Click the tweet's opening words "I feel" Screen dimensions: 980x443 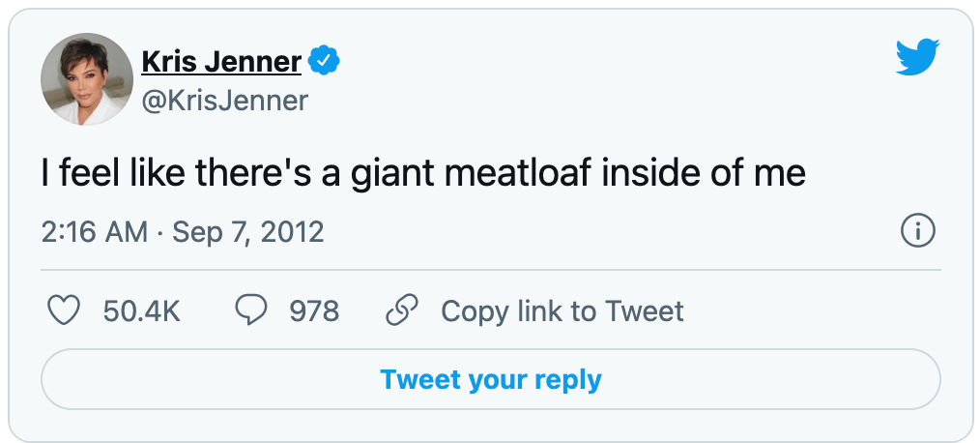pyautogui.click(x=75, y=174)
